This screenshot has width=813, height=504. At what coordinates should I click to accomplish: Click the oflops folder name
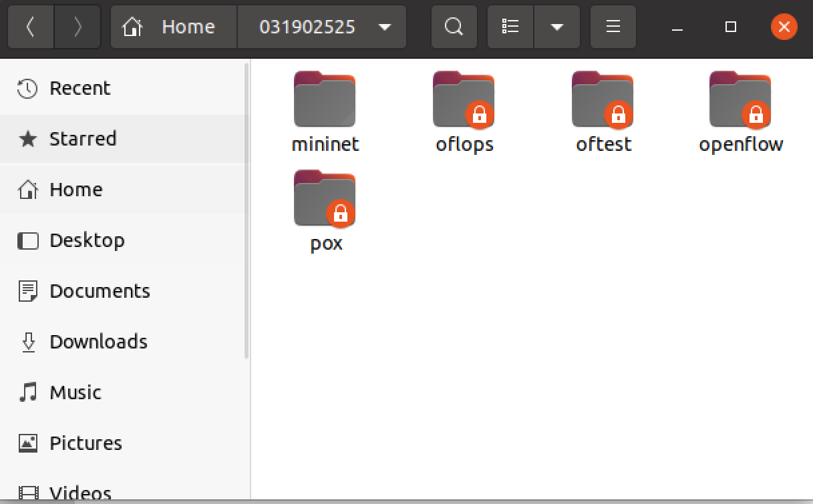coord(464,144)
